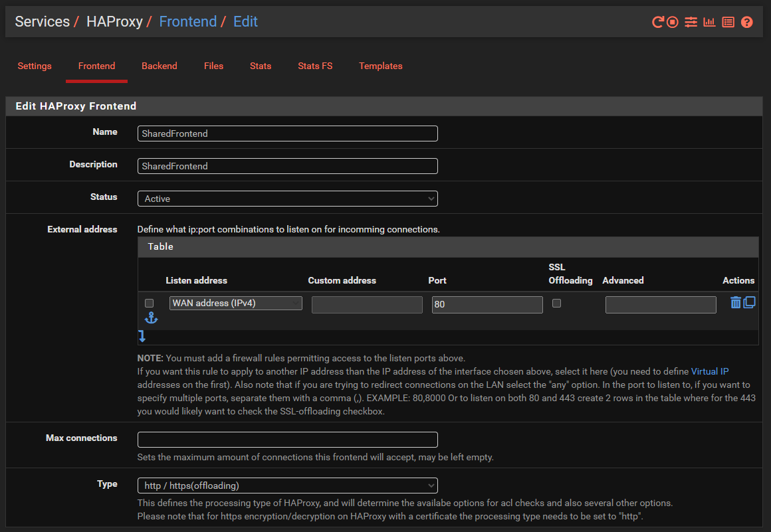Viewport: 771px width, 532px height.
Task: Open related settings sliders icon
Action: pos(691,22)
